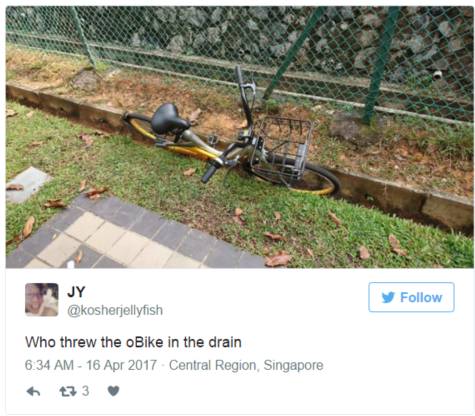This screenshot has height=416, width=475.
Task: Visit the @kosherjellyfish handle link
Action: 115,310
